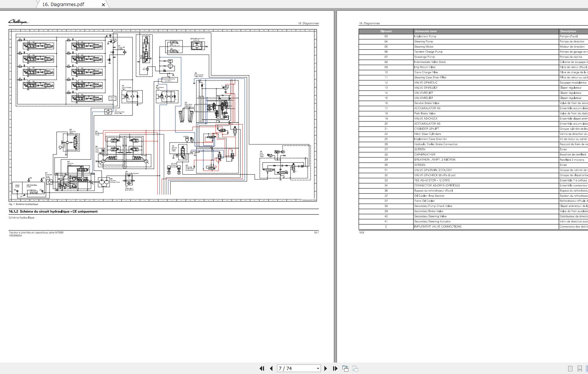Click heading 16.1.2 Schéma du circuit hydraulique
This screenshot has width=588, height=374.
click(x=53, y=211)
